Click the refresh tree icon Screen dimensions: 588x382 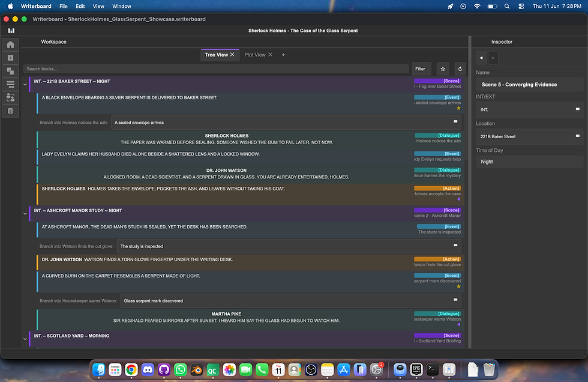coord(460,68)
